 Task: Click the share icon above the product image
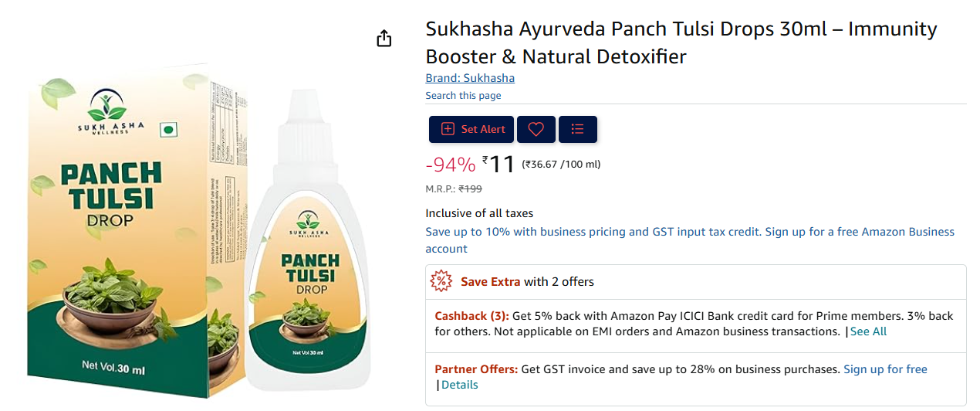tap(384, 39)
